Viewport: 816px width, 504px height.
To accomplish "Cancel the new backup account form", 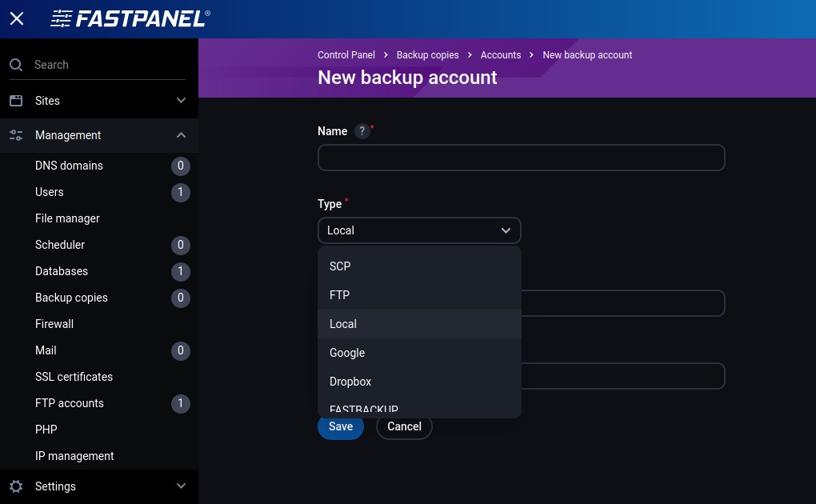I will click(404, 426).
